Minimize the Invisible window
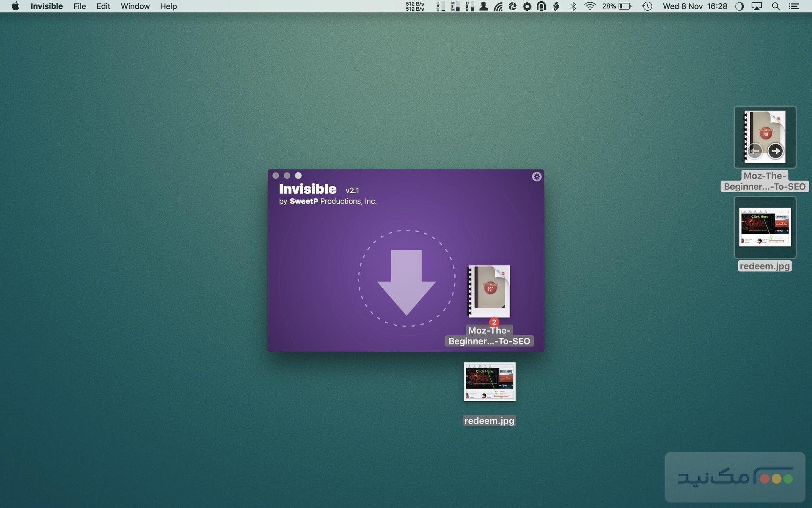Screen dimensions: 812x508 [x=287, y=175]
